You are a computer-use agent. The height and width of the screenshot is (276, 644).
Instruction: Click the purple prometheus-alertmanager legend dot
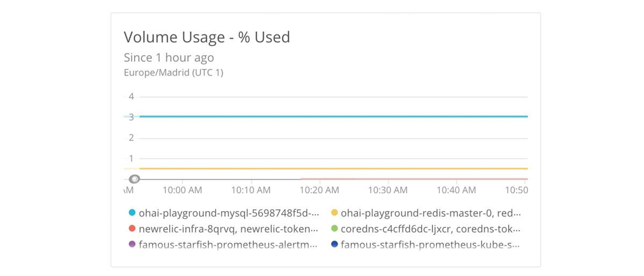coord(132,244)
